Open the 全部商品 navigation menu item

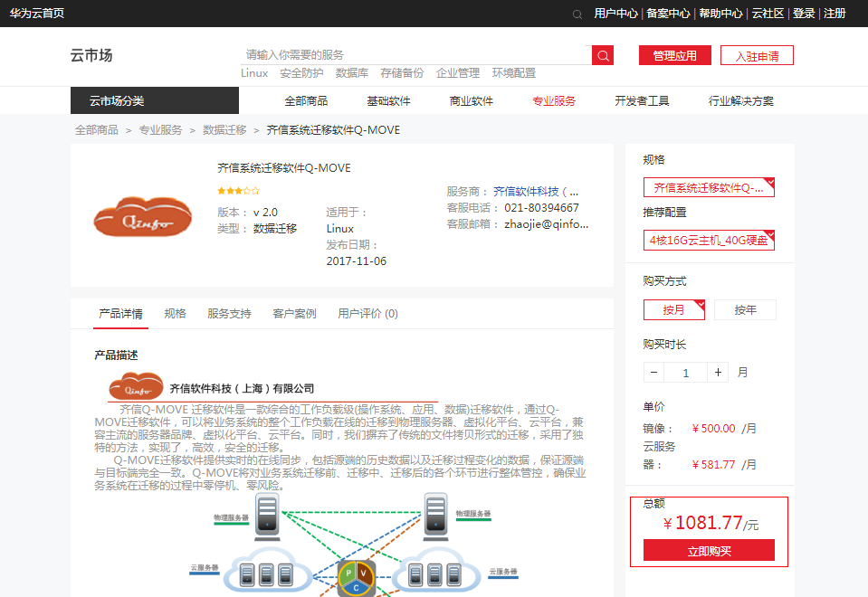pos(306,100)
